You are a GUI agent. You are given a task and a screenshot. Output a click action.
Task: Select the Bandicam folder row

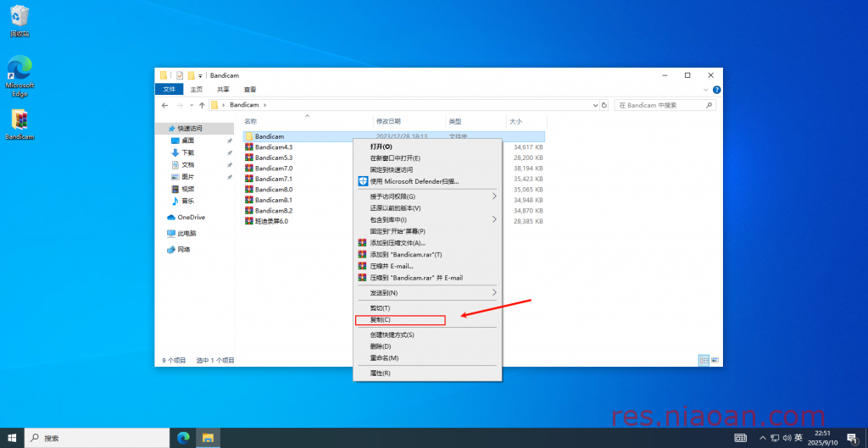click(x=393, y=136)
